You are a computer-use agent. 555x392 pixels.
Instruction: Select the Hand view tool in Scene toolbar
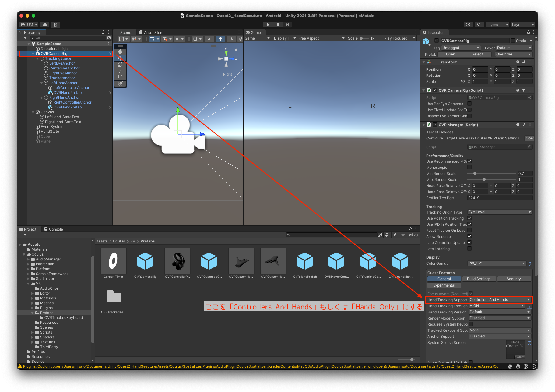coord(120,52)
